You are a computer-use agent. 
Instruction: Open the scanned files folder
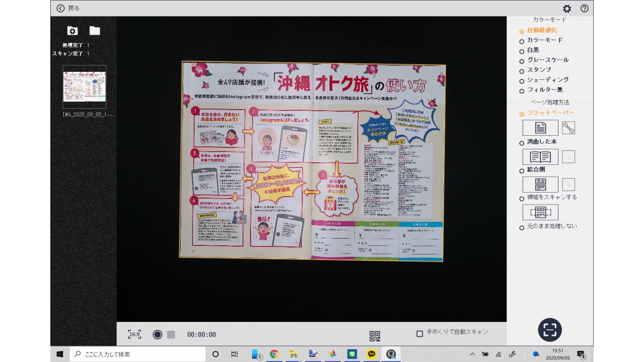[x=95, y=31]
